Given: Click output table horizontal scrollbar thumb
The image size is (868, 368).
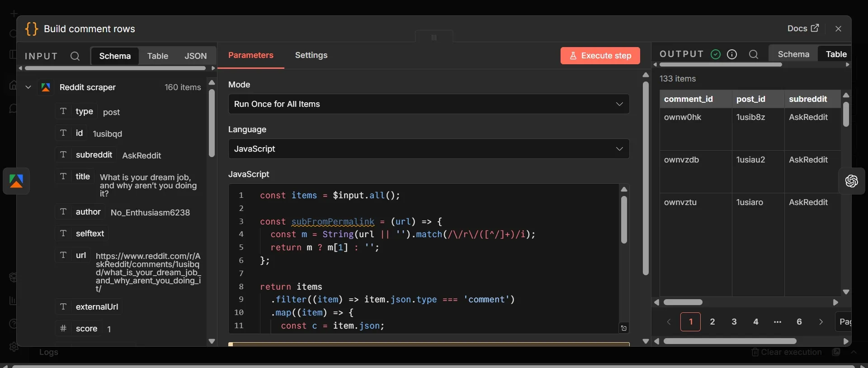Looking at the screenshot, I should pos(683,302).
